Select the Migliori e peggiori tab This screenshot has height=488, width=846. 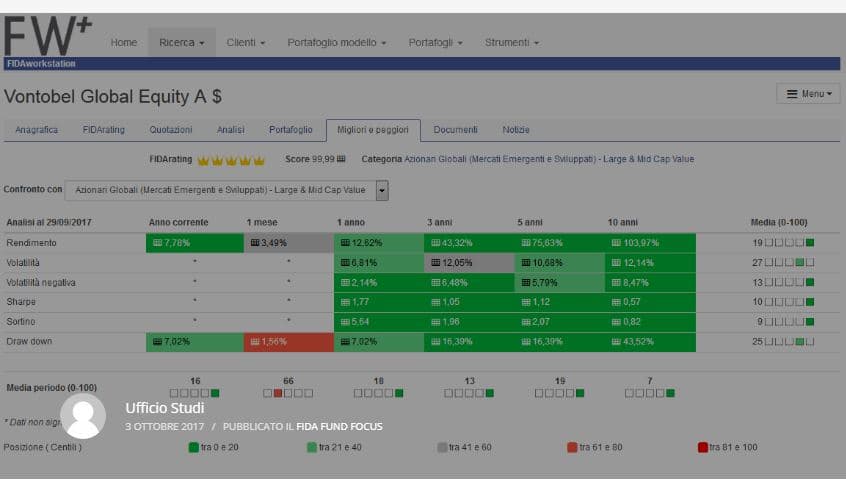coord(373,130)
